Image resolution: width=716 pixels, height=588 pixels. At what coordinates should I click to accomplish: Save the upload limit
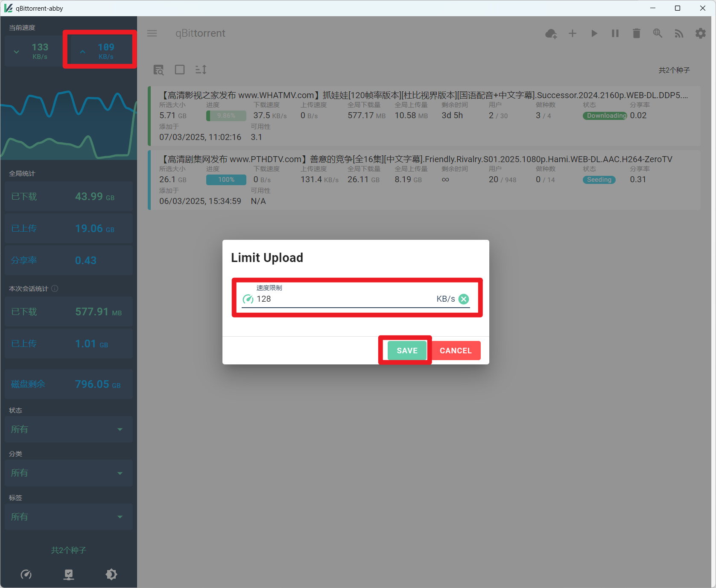(x=407, y=350)
